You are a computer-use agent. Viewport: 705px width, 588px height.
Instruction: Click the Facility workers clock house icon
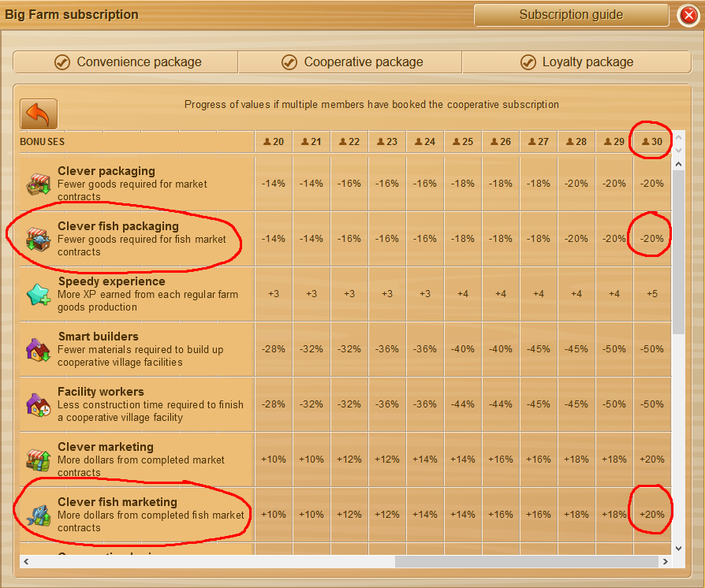38,404
